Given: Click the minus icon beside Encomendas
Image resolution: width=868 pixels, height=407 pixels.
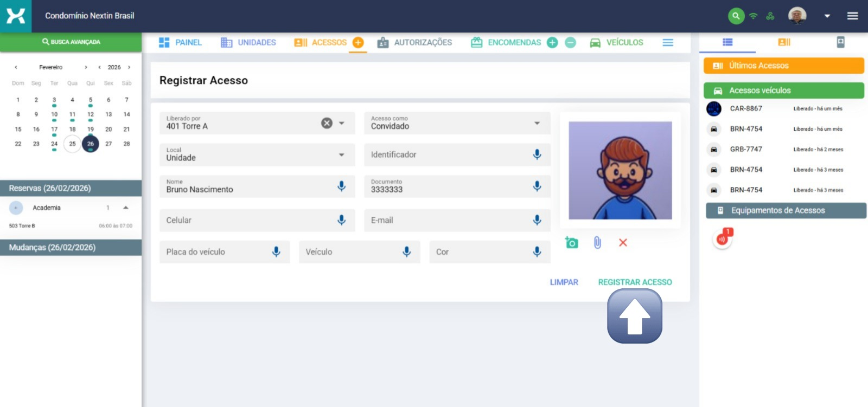Looking at the screenshot, I should click(570, 42).
